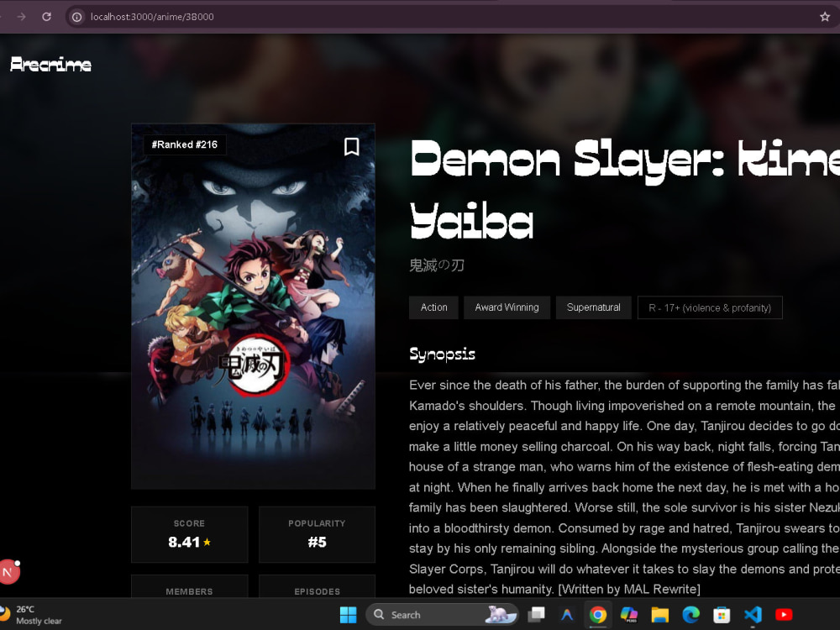Click the Japanese title 鬼滅の刃
This screenshot has height=630, width=840.
pos(437,265)
